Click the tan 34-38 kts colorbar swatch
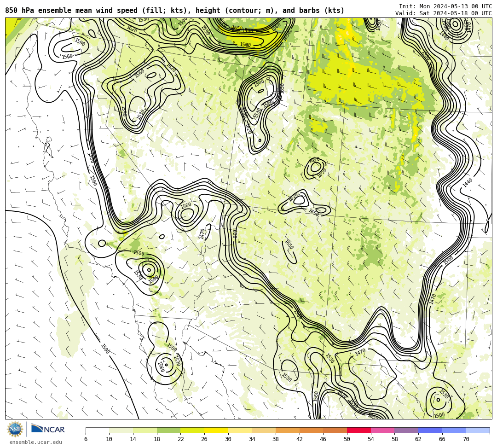The image size is (497, 448). [x=264, y=430]
